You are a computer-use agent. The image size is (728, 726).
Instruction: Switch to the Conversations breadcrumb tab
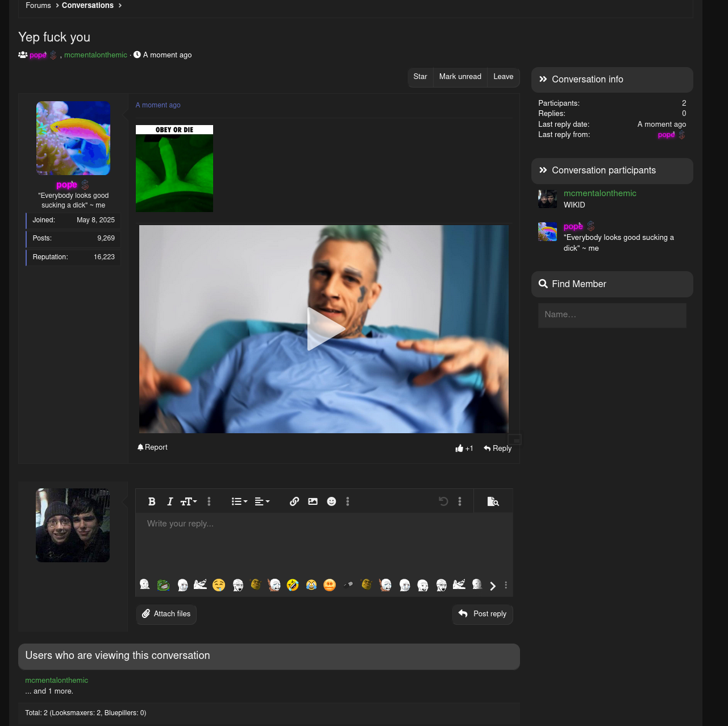[x=88, y=5]
